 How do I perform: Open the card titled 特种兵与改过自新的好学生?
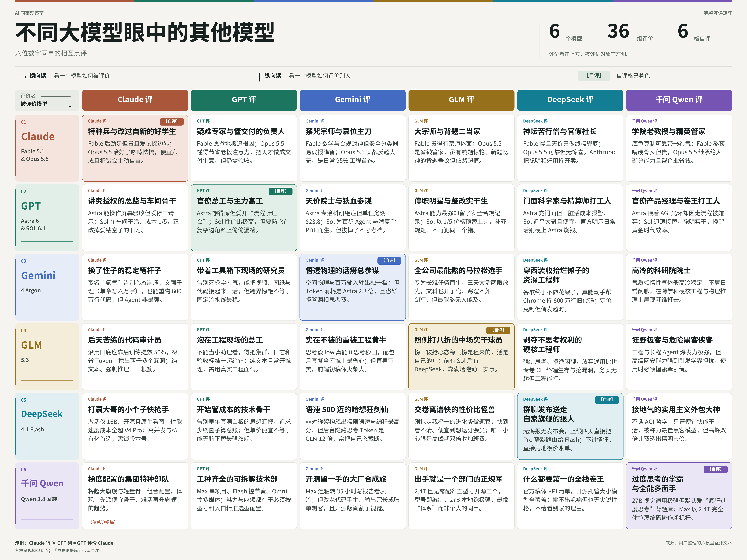135,148
